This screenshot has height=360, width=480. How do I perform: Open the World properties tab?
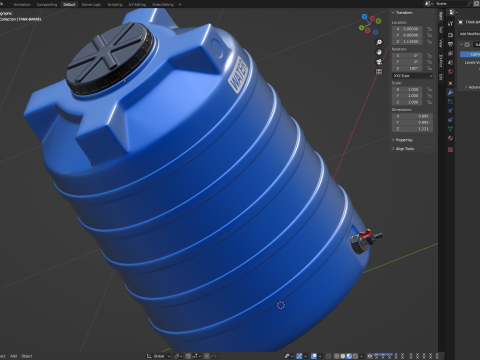(x=450, y=72)
